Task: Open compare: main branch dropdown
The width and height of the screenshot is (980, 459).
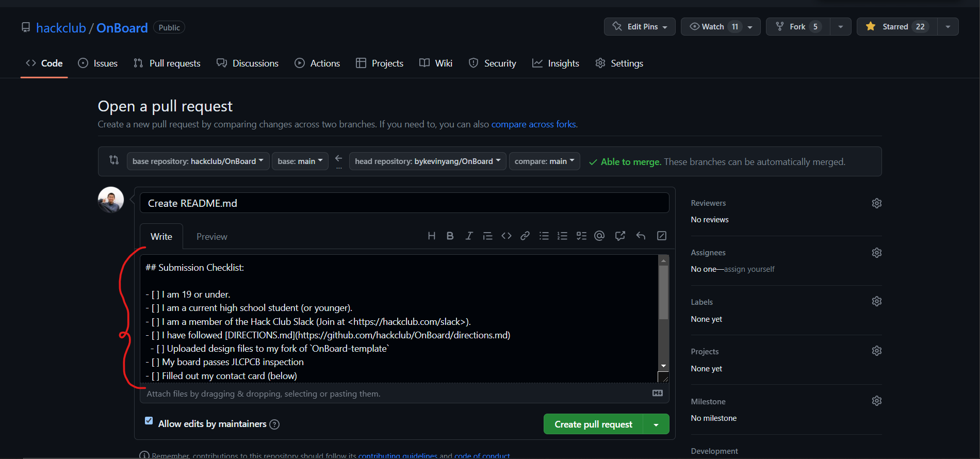Action: pyautogui.click(x=545, y=161)
